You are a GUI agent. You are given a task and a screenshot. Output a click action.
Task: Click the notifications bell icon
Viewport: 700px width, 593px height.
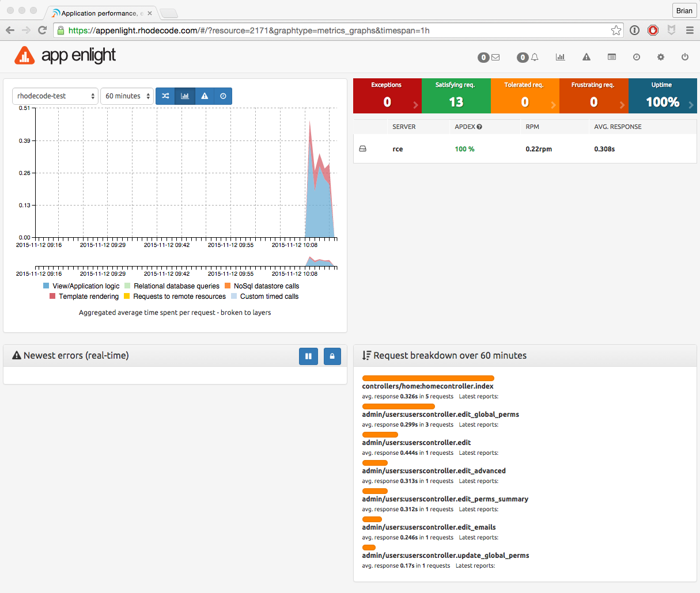pos(534,57)
